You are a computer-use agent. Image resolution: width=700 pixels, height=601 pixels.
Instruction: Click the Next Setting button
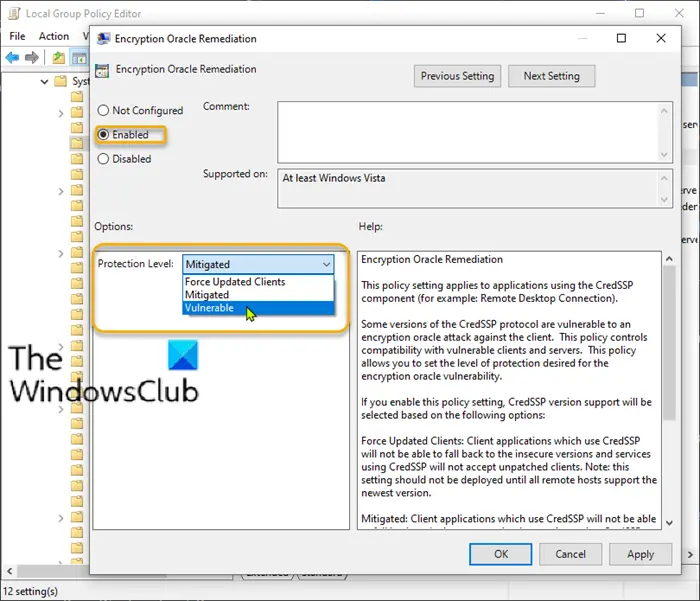[551, 76]
